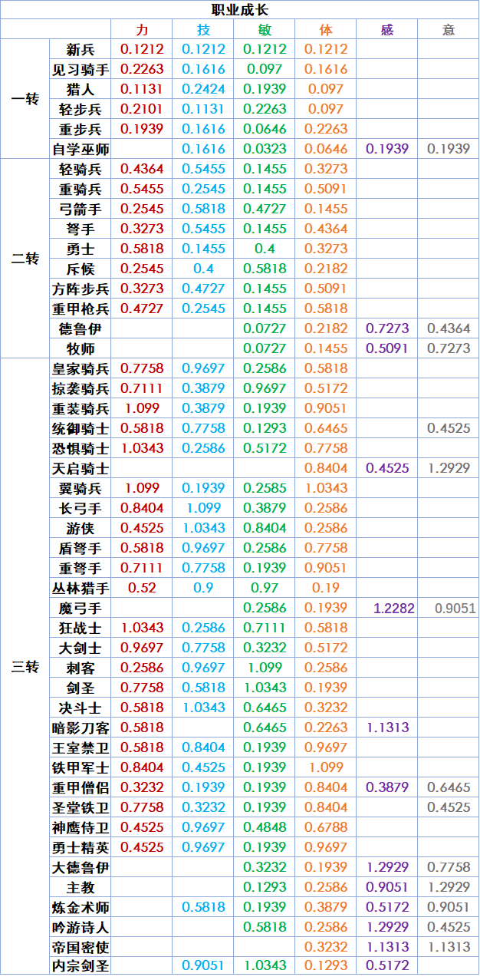
Task: Select the 技 column header
Action: point(203,30)
